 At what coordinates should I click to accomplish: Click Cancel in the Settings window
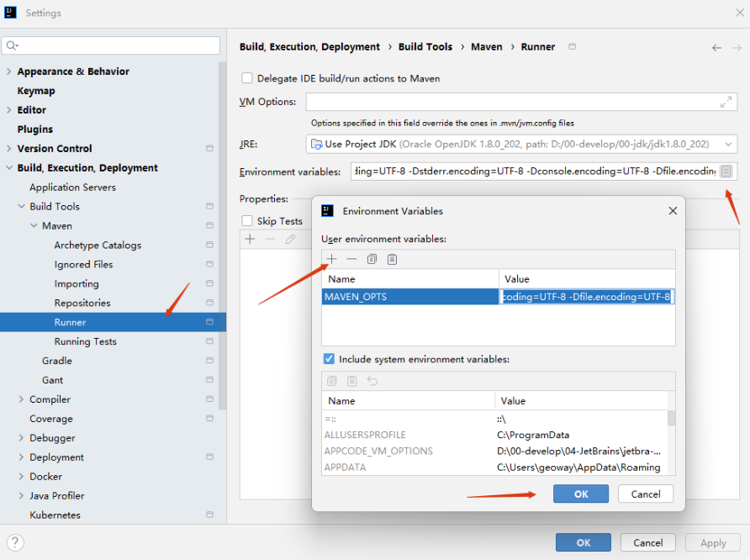pyautogui.click(x=647, y=542)
